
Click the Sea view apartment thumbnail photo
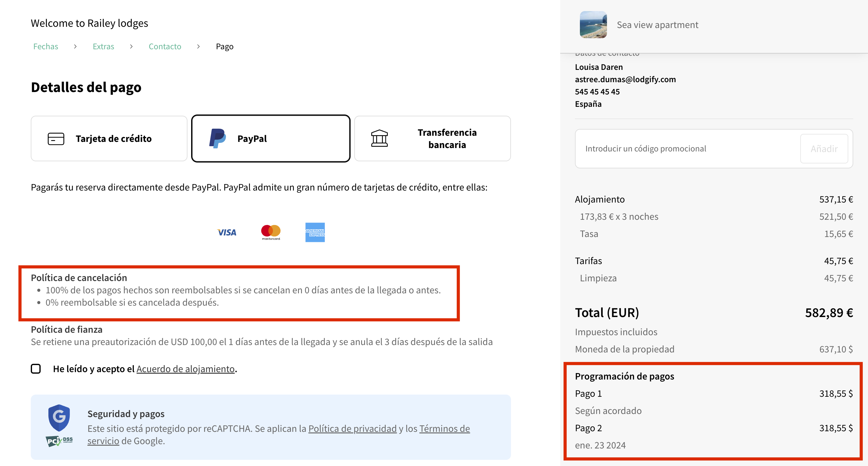(x=593, y=25)
